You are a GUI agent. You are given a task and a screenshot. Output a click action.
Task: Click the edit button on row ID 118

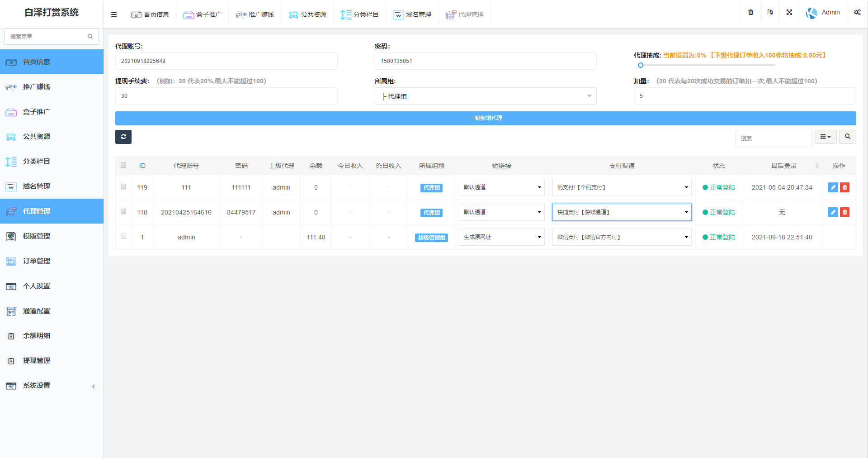(833, 212)
